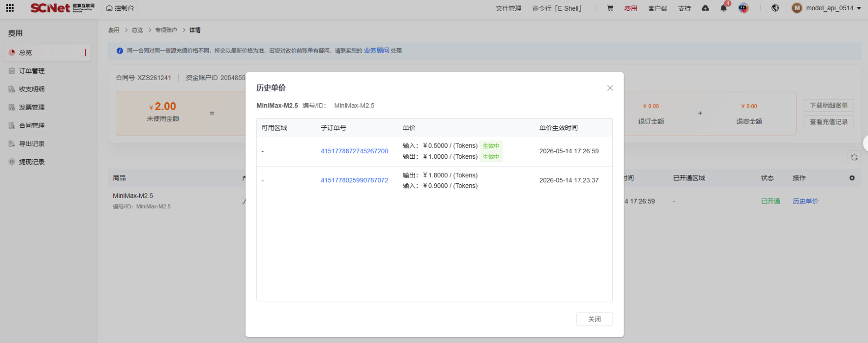Click 查看充值记录 button
Screen dimensions: 868x343
click(x=829, y=122)
